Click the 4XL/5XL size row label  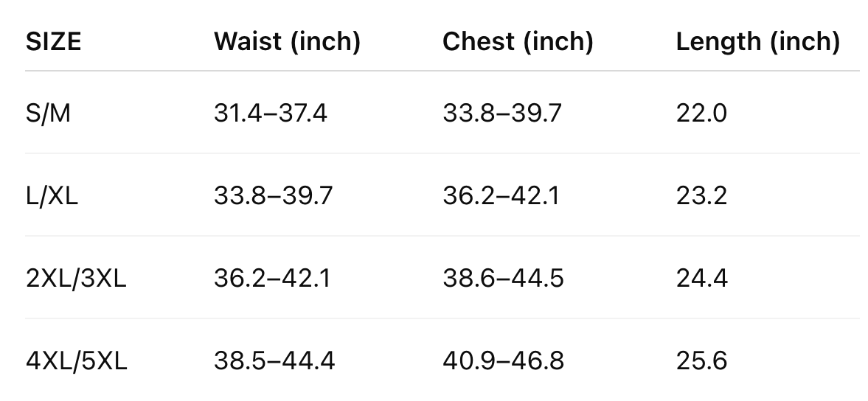pyautogui.click(x=77, y=361)
